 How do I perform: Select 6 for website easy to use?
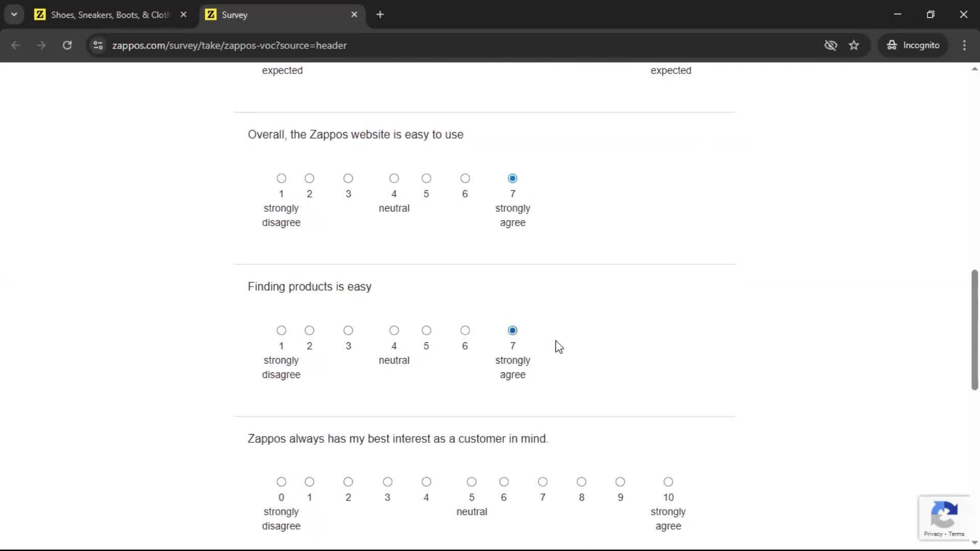pyautogui.click(x=465, y=179)
